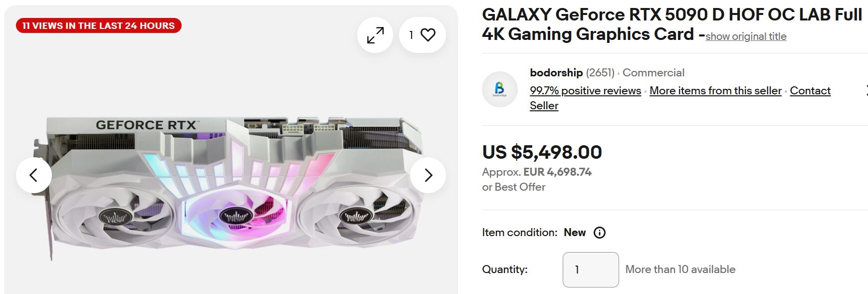Click the More than 10 available text
Image resolution: width=868 pixels, height=294 pixels.
coord(680,270)
